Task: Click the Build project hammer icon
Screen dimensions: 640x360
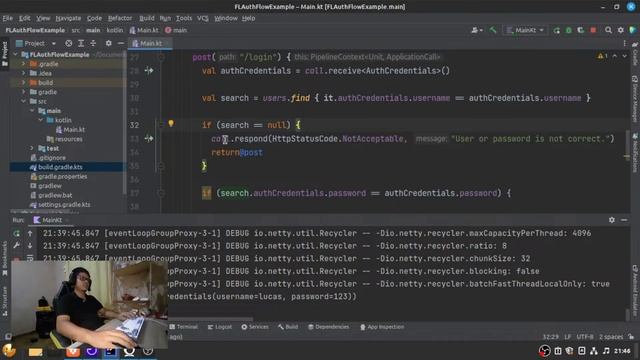Action: click(493, 30)
